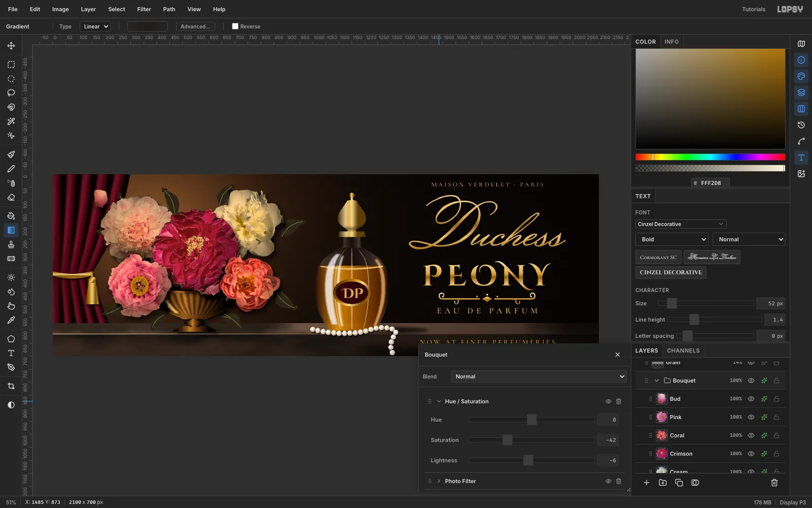Click the hex color field FFF2D8

[x=710, y=183]
